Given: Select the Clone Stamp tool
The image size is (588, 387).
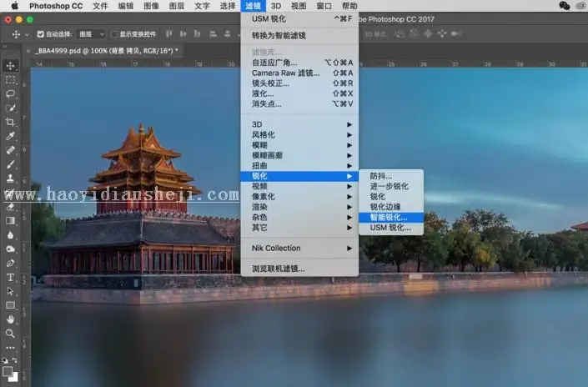Looking at the screenshot, I should pos(10,178).
